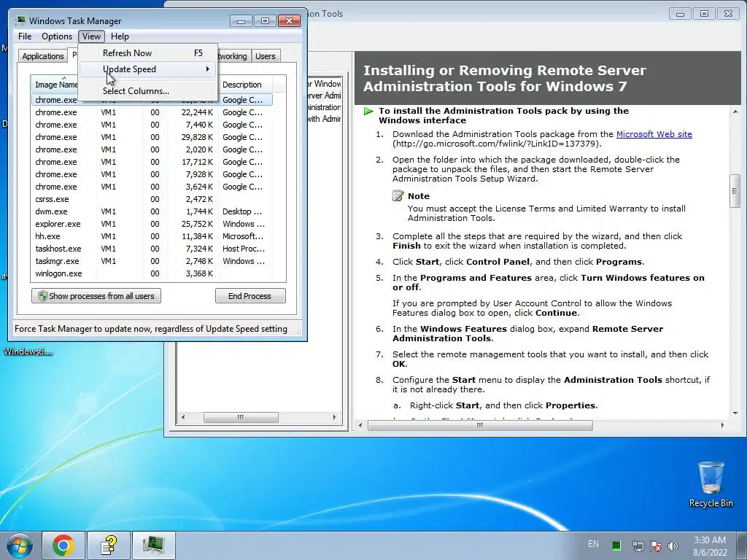The width and height of the screenshot is (747, 560).
Task: Click the EN language indicator
Action: point(593,544)
